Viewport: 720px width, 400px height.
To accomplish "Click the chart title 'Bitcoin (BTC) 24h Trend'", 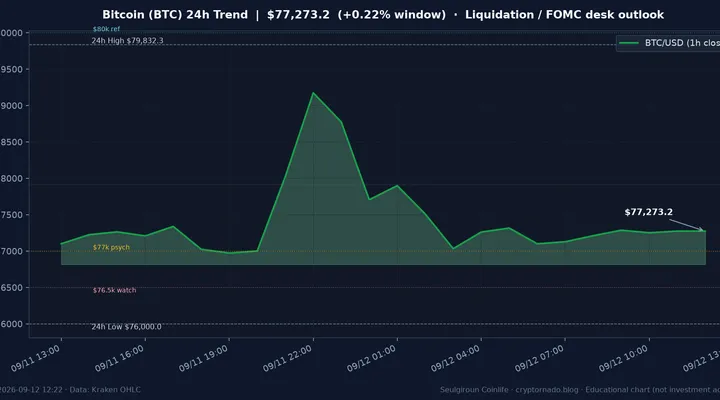I will point(175,15).
